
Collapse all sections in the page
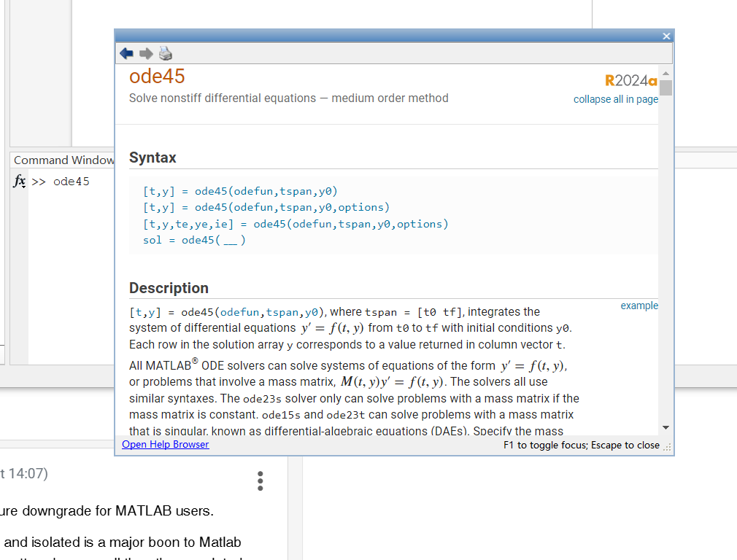615,99
